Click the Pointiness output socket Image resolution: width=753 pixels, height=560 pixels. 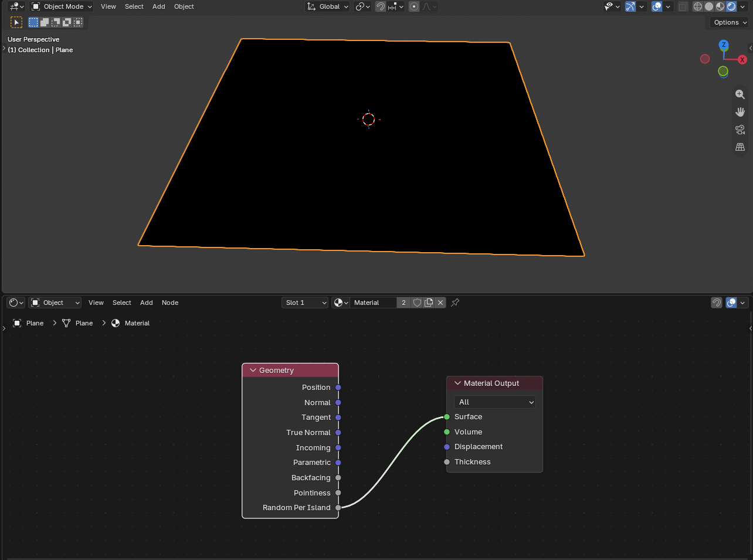[x=338, y=493]
